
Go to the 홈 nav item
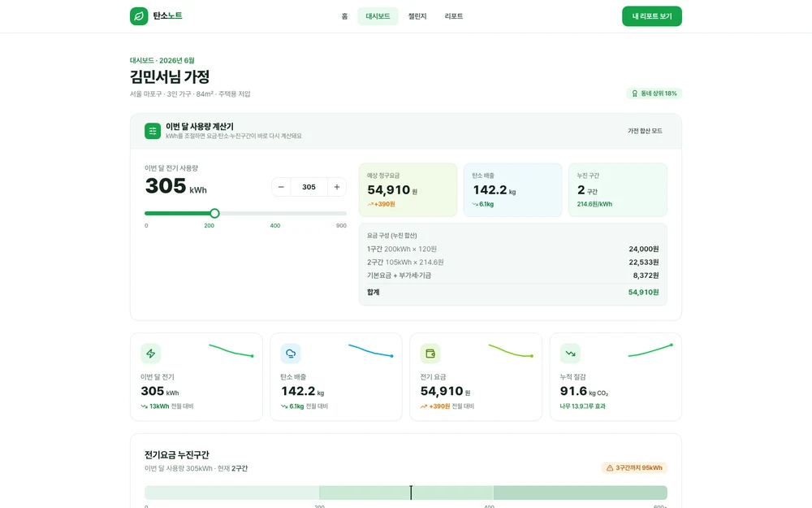(x=344, y=16)
